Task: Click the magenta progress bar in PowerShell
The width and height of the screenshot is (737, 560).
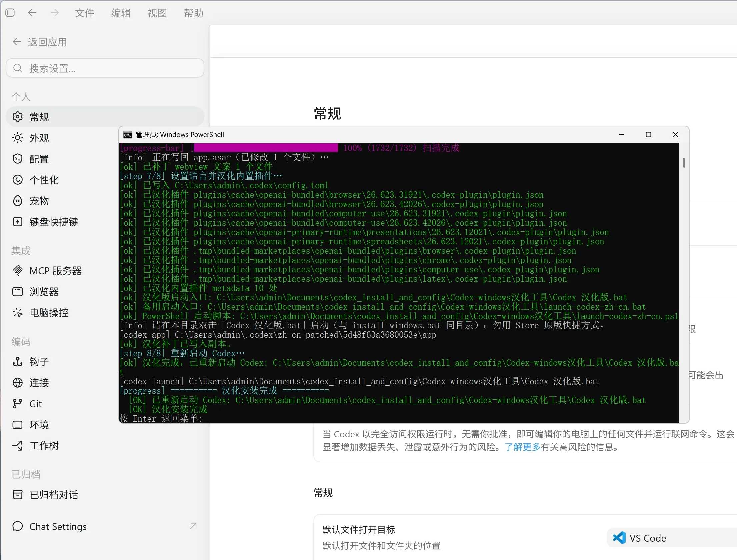Action: pos(266,148)
